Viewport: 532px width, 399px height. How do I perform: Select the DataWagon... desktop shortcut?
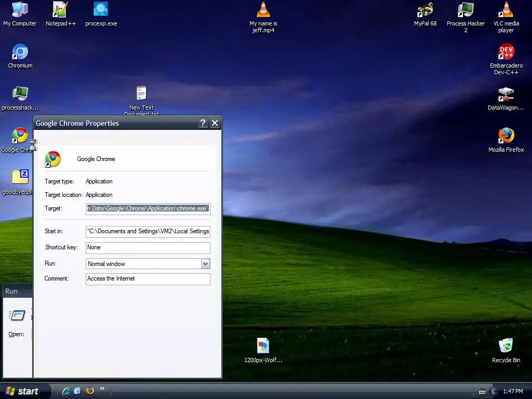(x=506, y=98)
